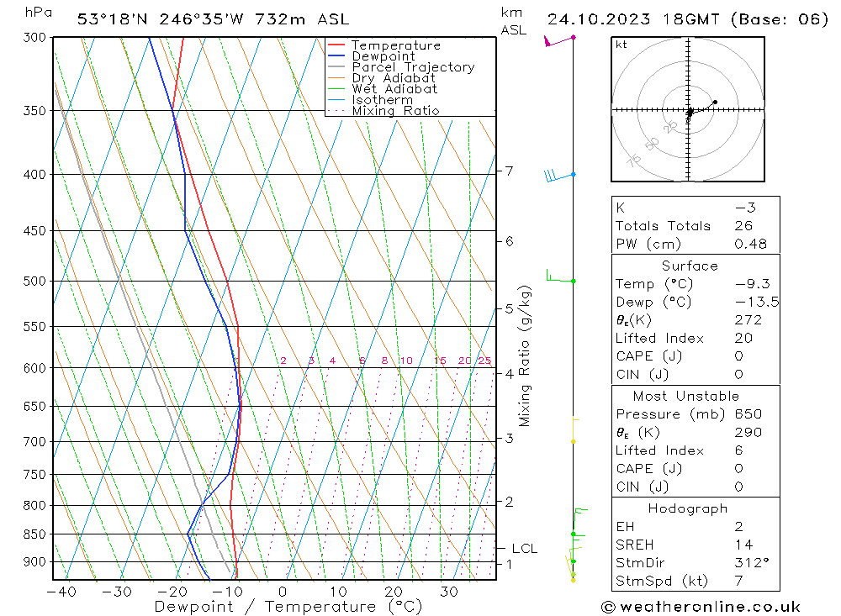This screenshot has height=616, width=841.
Task: Click the Mixing Ratio (g/kg) axis title
Action: (525, 356)
